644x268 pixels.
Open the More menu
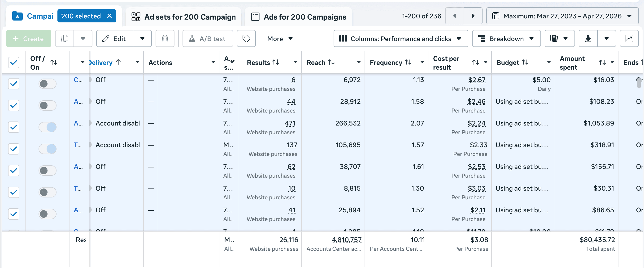click(279, 38)
